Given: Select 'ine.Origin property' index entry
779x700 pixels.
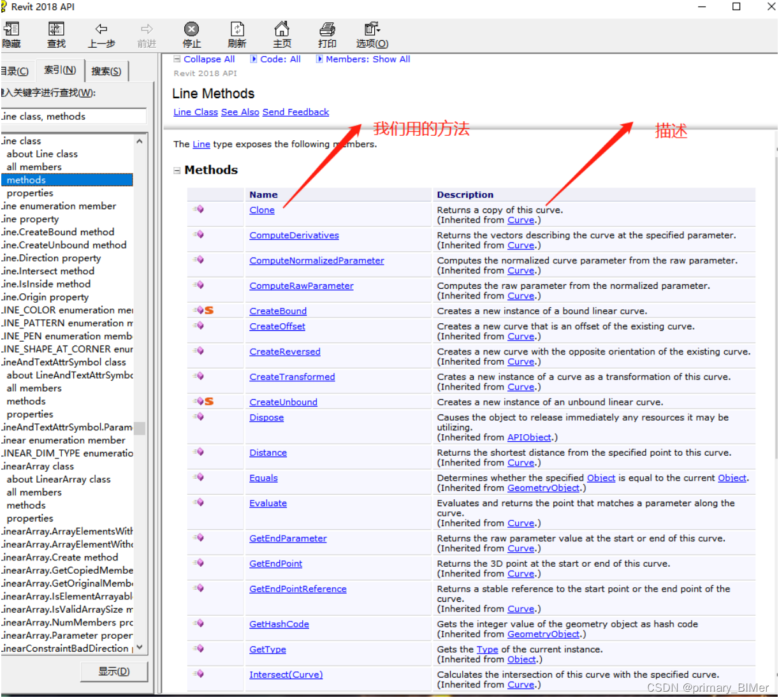Looking at the screenshot, I should point(45,297).
